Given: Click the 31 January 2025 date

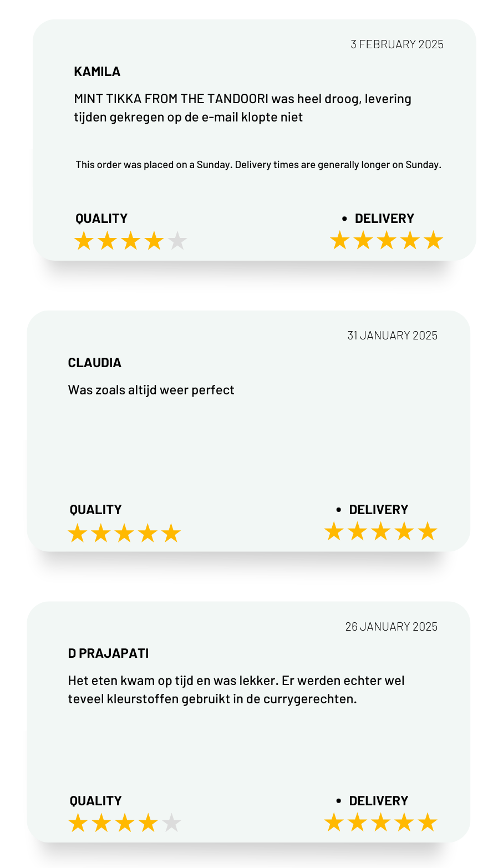Looking at the screenshot, I should click(x=393, y=336).
